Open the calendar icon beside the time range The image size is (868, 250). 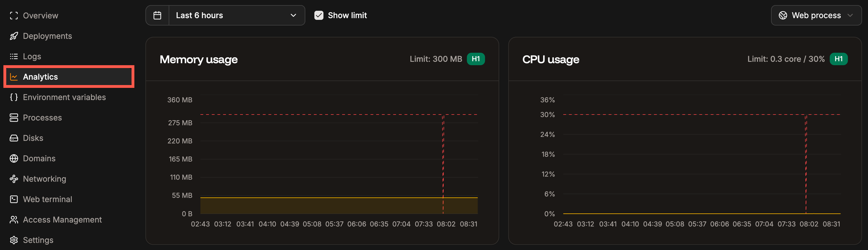(157, 15)
